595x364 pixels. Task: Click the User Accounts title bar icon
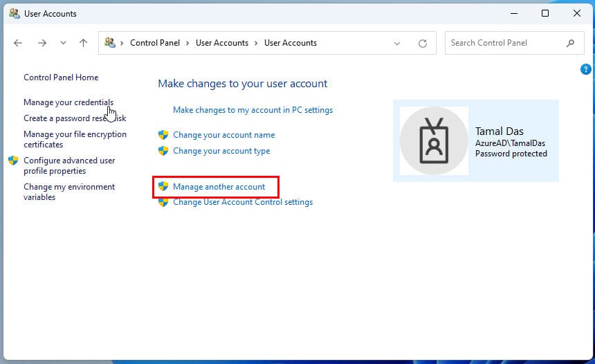click(15, 13)
